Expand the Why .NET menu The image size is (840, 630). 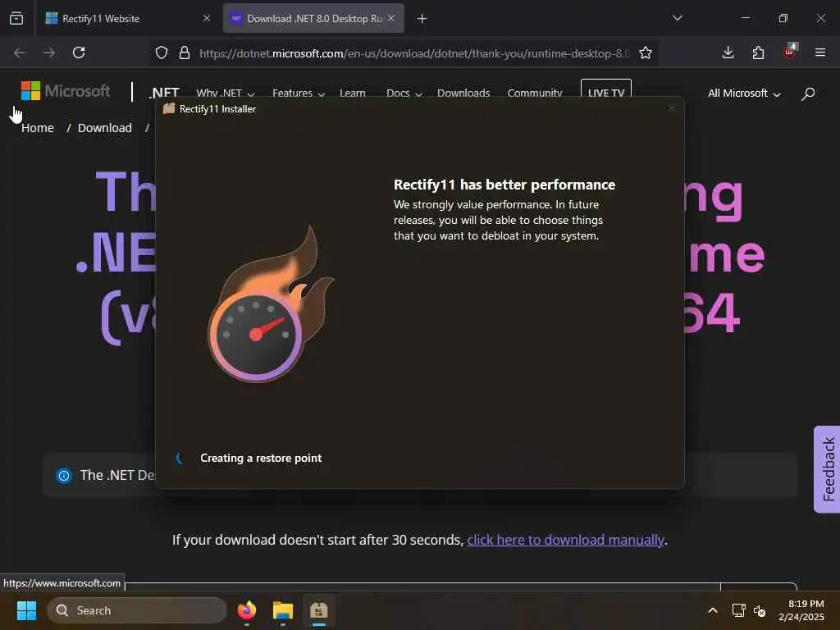coord(225,94)
